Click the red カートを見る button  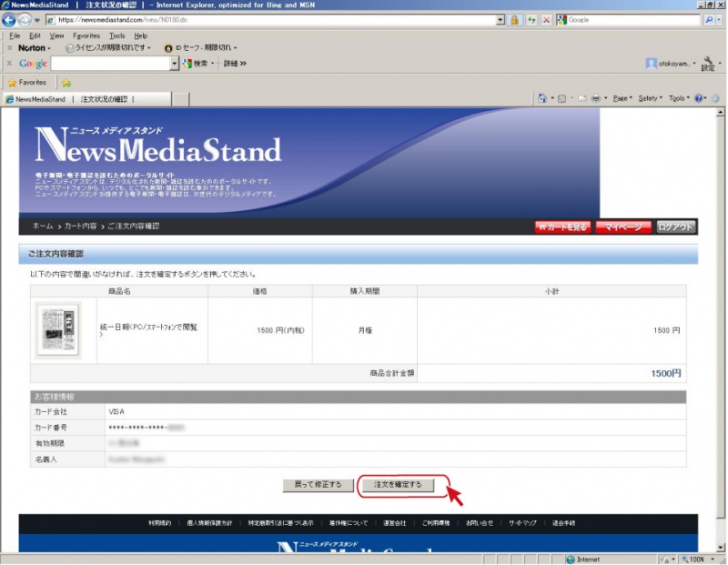pos(562,227)
